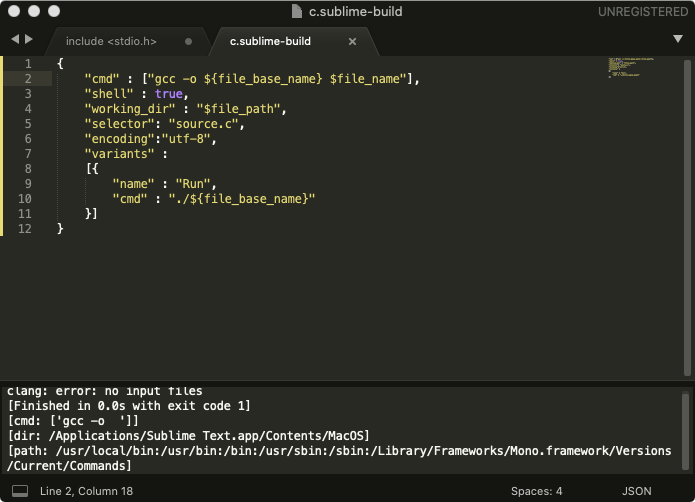This screenshot has width=695, height=502.
Task: Open the tab list dropdown arrow
Action: pos(678,39)
